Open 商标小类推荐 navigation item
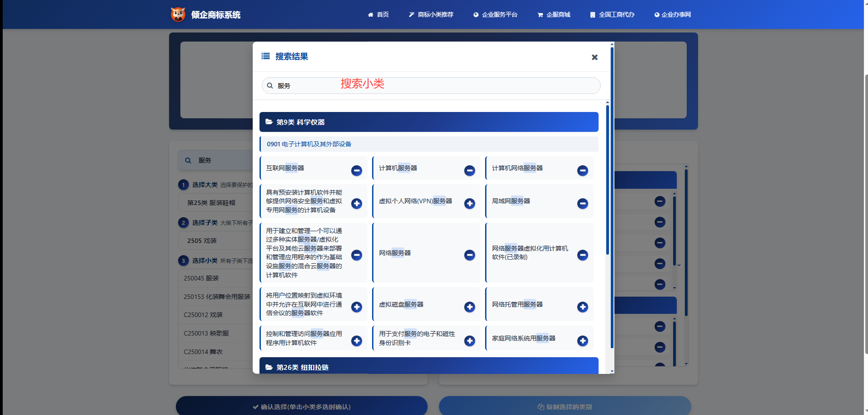Viewport: 868px width, 415px height. [x=431, y=14]
